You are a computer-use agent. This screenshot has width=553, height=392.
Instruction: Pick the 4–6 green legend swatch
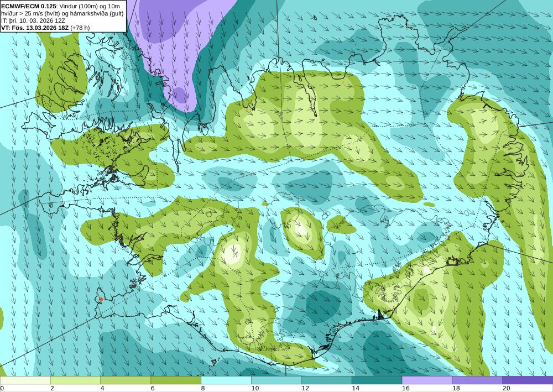[x=126, y=380]
